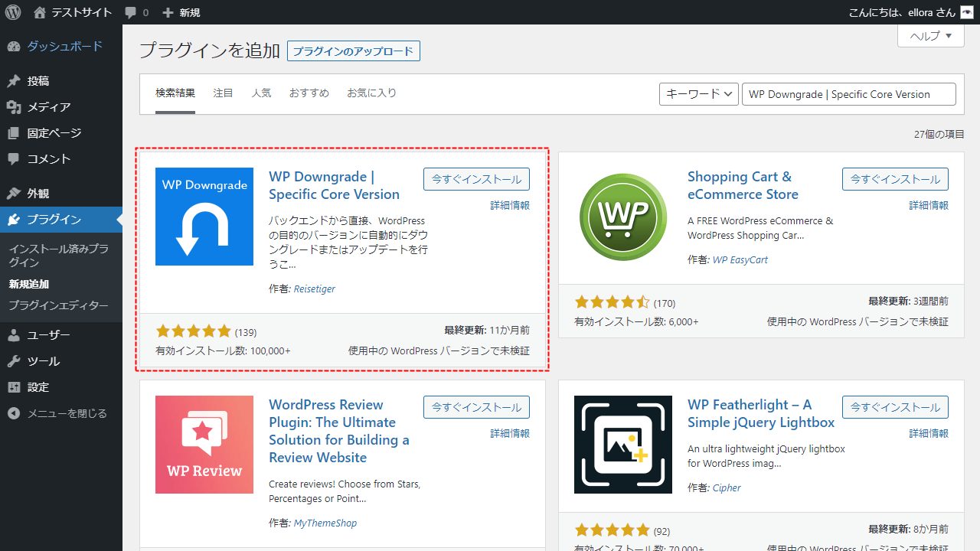
Task: Expand the ヘルプ help panel
Action: [930, 36]
